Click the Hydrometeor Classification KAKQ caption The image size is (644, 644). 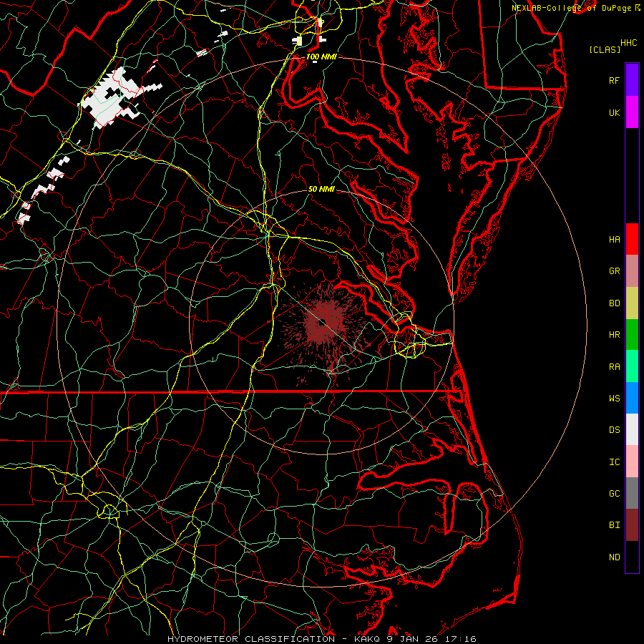(x=321, y=639)
